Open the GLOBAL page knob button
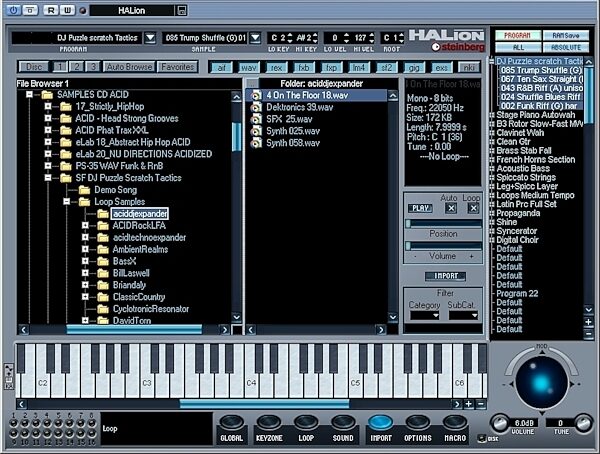Viewport: 600px width, 454px height. [232, 423]
